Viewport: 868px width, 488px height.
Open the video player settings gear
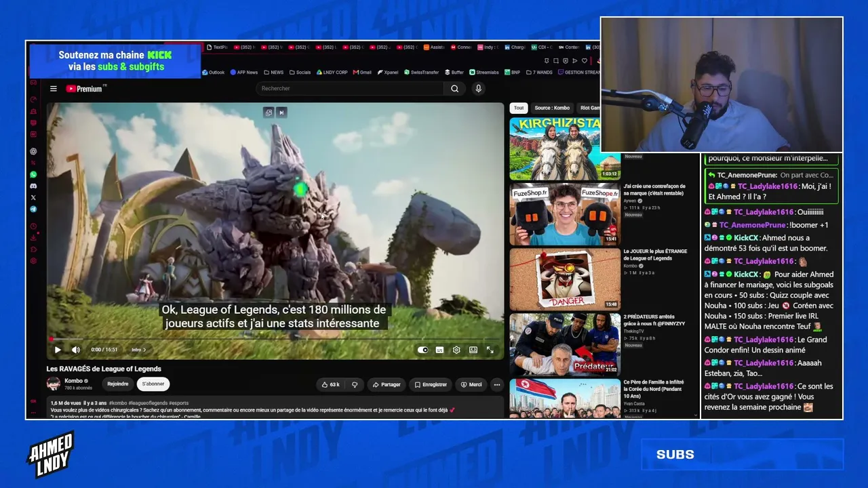click(x=456, y=350)
